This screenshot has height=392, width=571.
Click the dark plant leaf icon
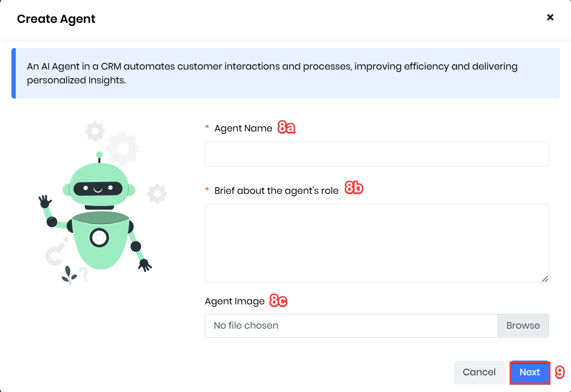(69, 275)
